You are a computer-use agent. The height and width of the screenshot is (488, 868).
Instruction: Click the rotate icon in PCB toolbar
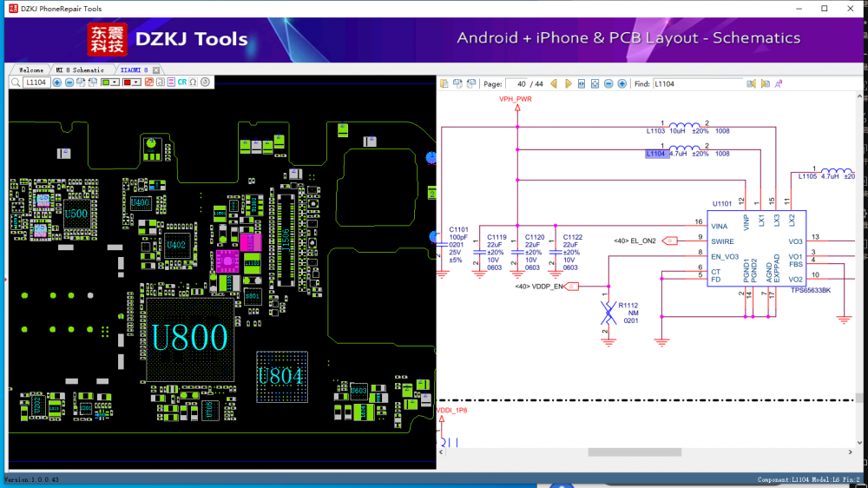(x=206, y=82)
